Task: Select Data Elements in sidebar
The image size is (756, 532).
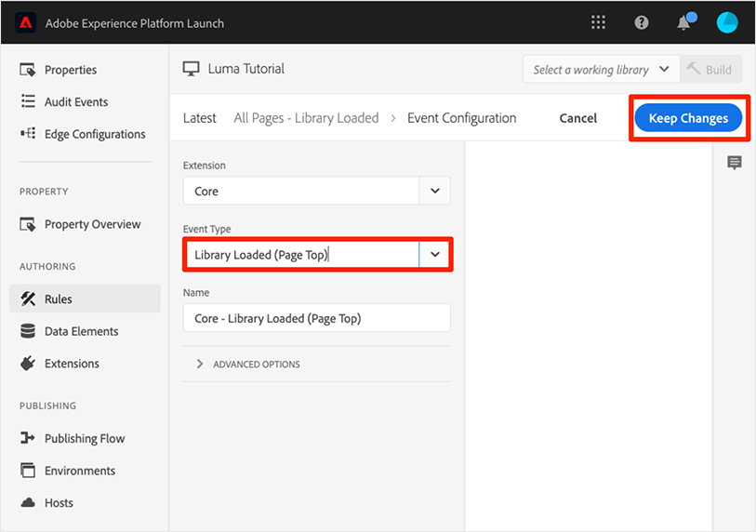Action: pos(82,331)
